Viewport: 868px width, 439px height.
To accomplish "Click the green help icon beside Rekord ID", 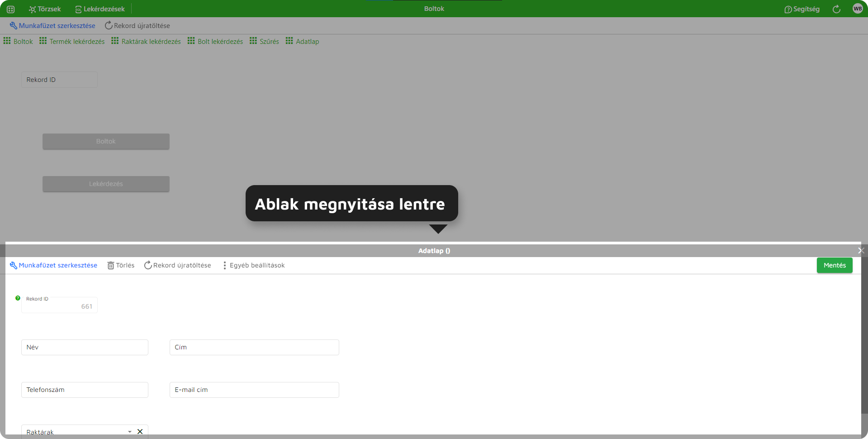I will coord(18,298).
